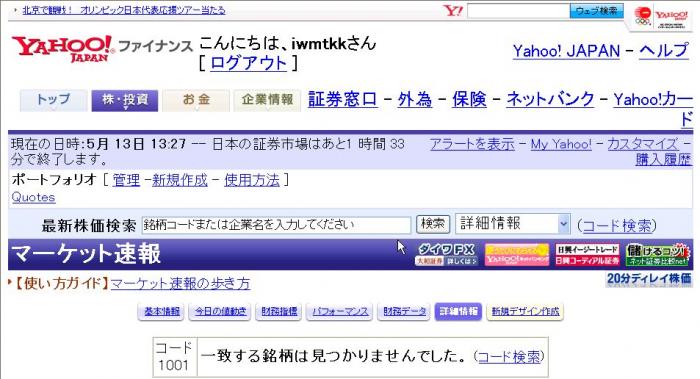Open the 証券窓口 link
Image resolution: width=700 pixels, height=379 pixels.
343,99
